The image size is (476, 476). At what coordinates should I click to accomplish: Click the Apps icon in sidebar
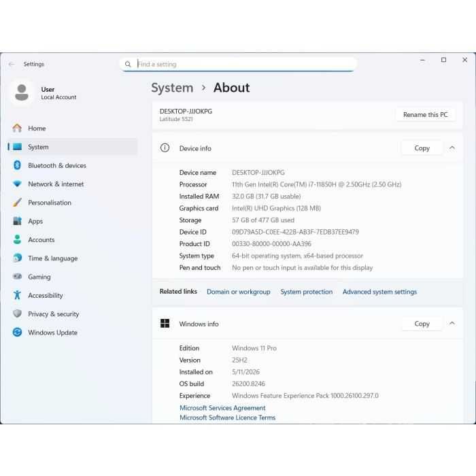point(17,221)
